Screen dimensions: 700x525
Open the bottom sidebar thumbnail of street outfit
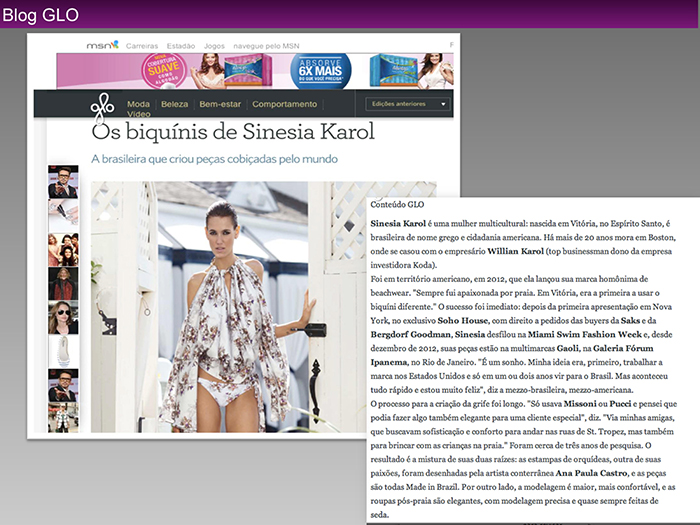point(63,418)
